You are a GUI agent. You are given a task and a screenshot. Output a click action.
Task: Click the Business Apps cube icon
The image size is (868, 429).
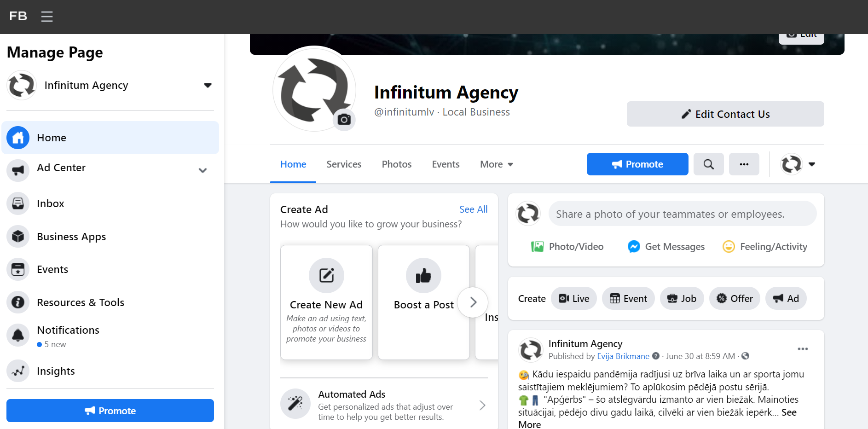(18, 237)
